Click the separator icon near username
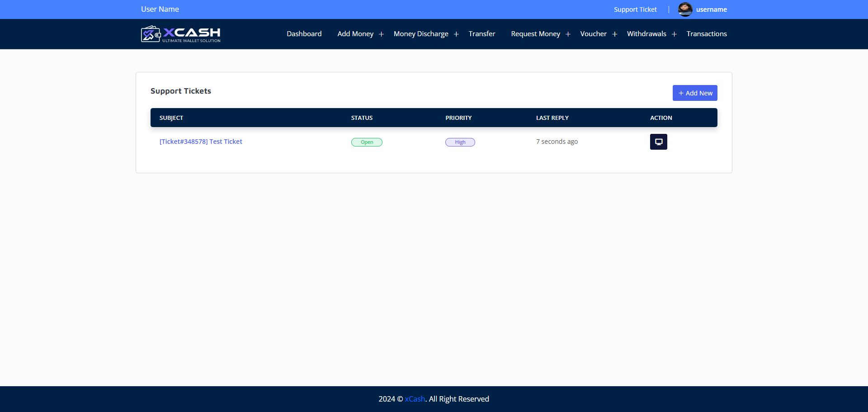The height and width of the screenshot is (412, 868). pos(668,9)
